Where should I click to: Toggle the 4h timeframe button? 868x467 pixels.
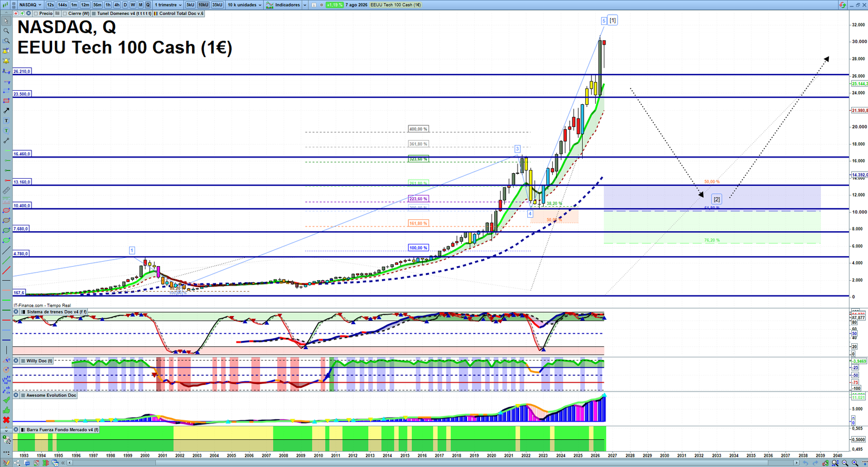point(117,5)
